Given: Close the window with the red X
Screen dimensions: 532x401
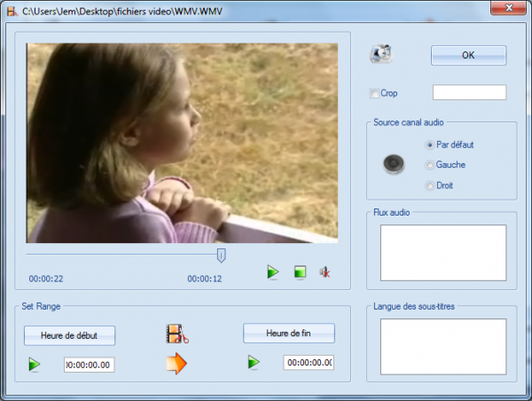Looking at the screenshot, I should pyautogui.click(x=508, y=7).
